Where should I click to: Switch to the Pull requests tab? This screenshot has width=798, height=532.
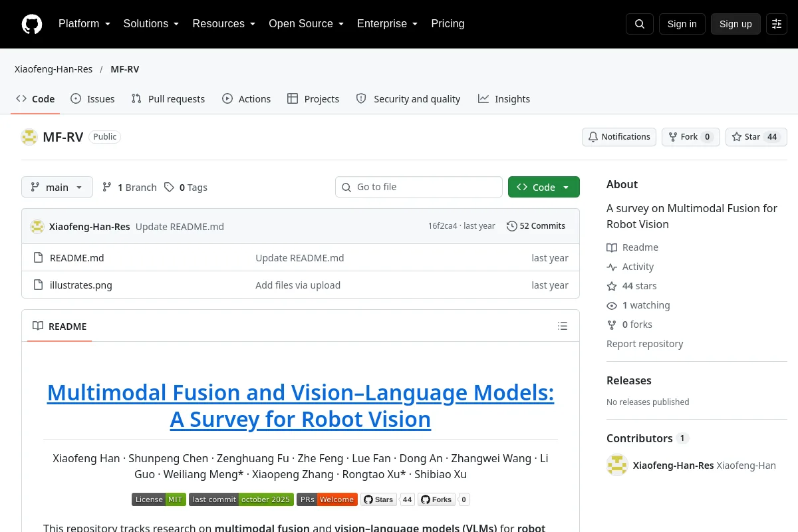(x=168, y=98)
